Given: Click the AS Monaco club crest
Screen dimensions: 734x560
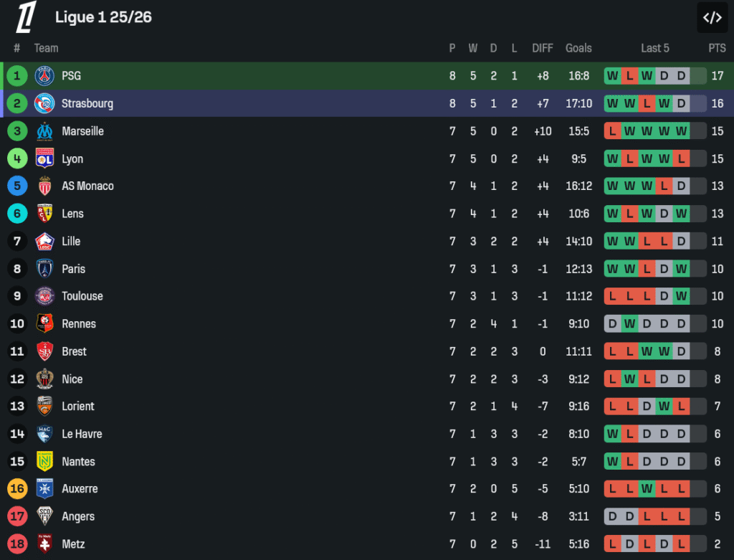Looking at the screenshot, I should click(44, 186).
